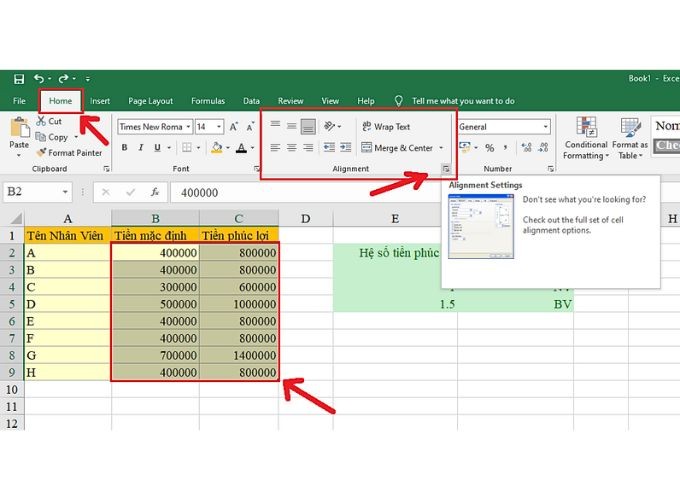Toggle the Bottom Align icon
Viewport: 680px width, 500px height.
pos(308,127)
